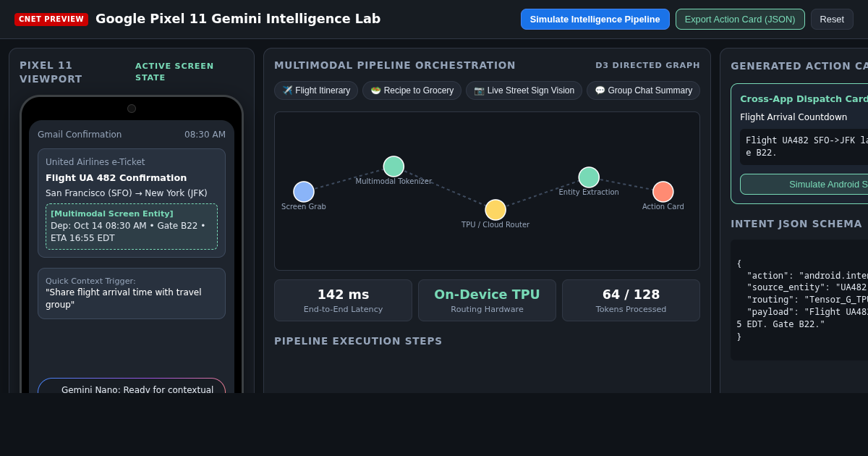Viewport: 868px width, 456px height.
Task: Select the Entity Extraction node circle
Action: (x=589, y=177)
